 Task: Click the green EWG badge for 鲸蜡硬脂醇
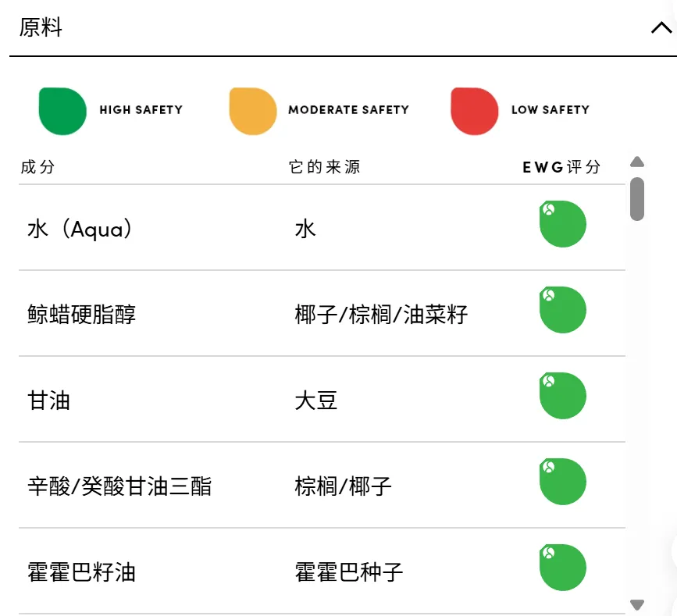pyautogui.click(x=563, y=310)
